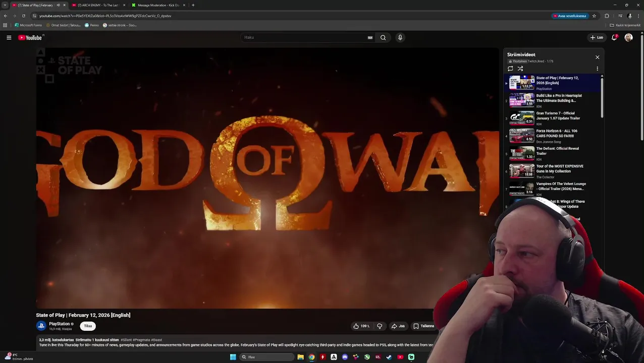644x363 pixels.
Task: Open the serbia stronk bookmark
Action: pyautogui.click(x=120, y=25)
